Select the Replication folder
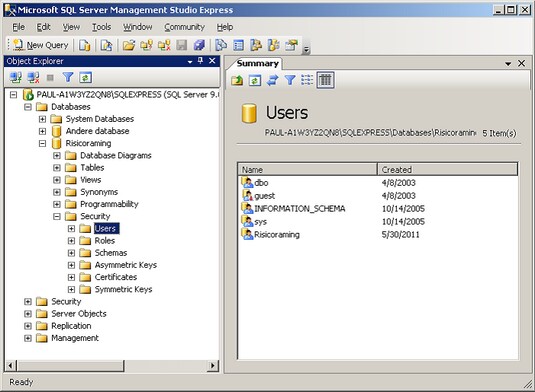The height and width of the screenshot is (392, 535). pyautogui.click(x=71, y=326)
